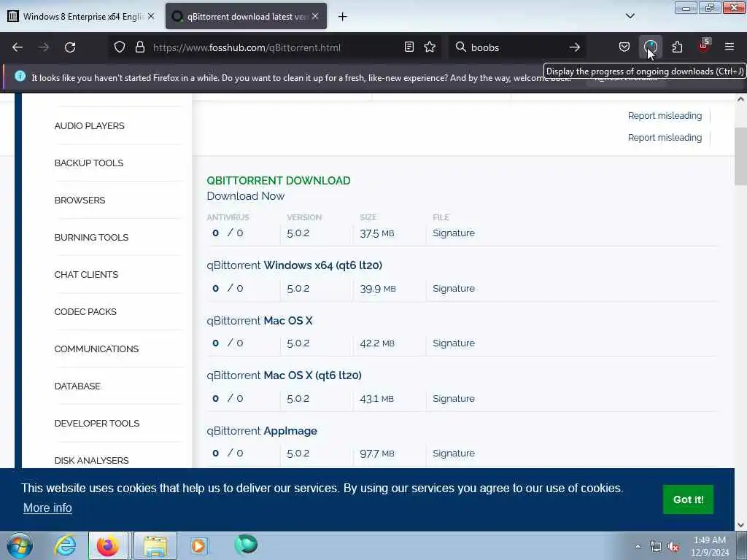Download qBittorrent AppImage
The image size is (747, 560).
point(262,430)
